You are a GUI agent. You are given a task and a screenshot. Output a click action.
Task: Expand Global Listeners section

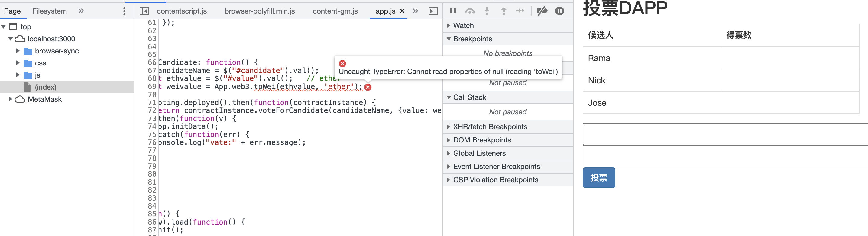point(508,154)
